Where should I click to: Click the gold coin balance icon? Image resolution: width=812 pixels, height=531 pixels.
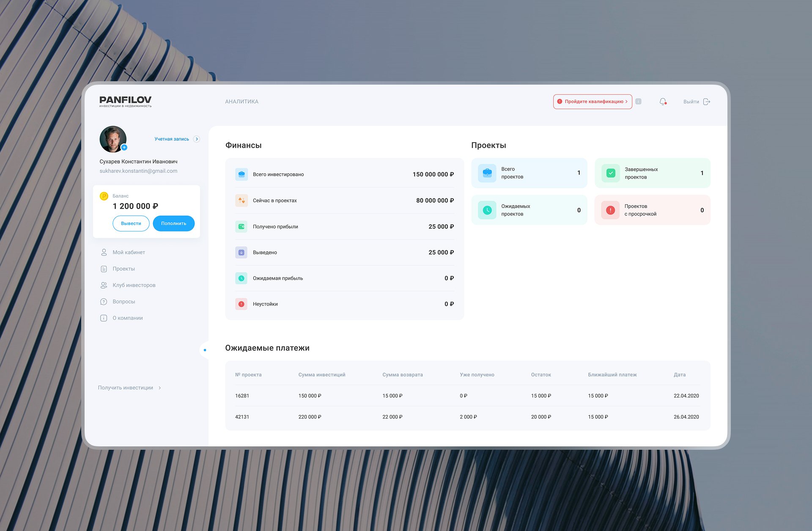104,196
